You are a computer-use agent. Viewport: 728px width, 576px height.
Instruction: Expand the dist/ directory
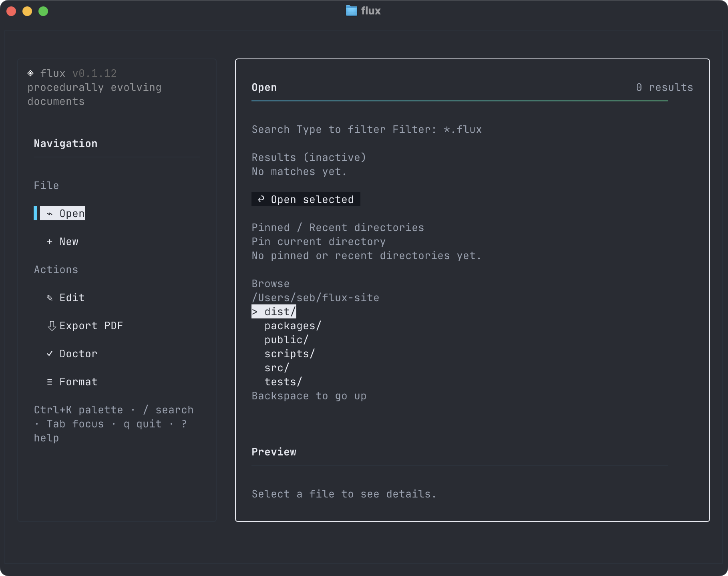click(274, 311)
